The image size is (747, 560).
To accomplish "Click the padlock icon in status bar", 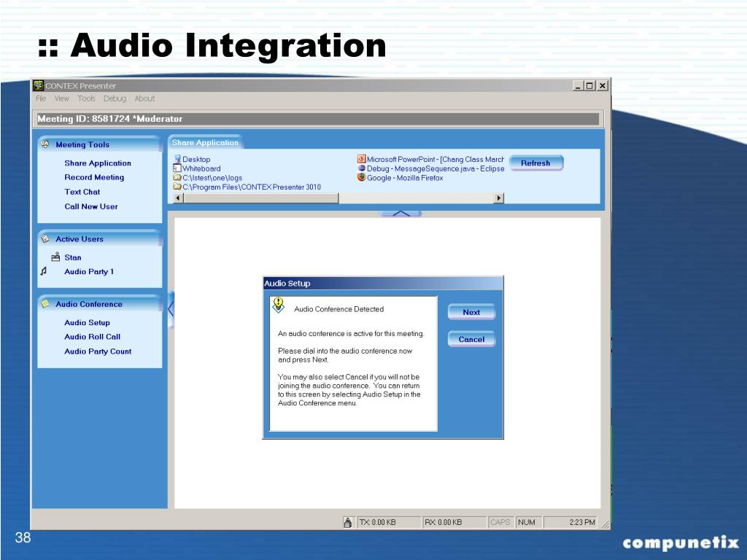I will (x=348, y=522).
